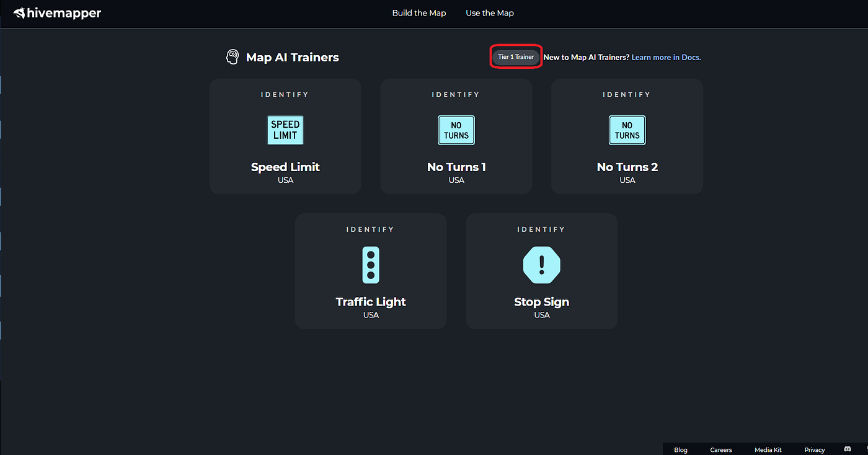Select the Speed Limit card title
The width and height of the screenshot is (868, 455).
285,167
